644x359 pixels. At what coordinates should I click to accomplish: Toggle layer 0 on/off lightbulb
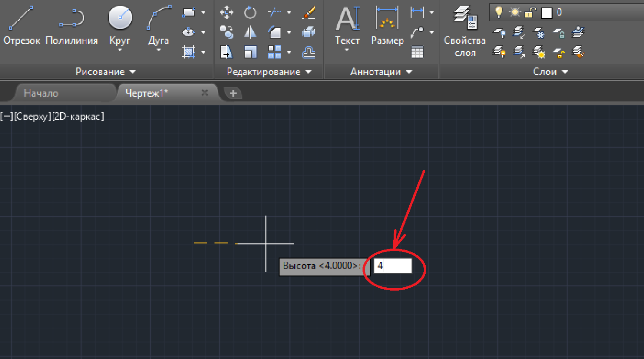coord(499,12)
